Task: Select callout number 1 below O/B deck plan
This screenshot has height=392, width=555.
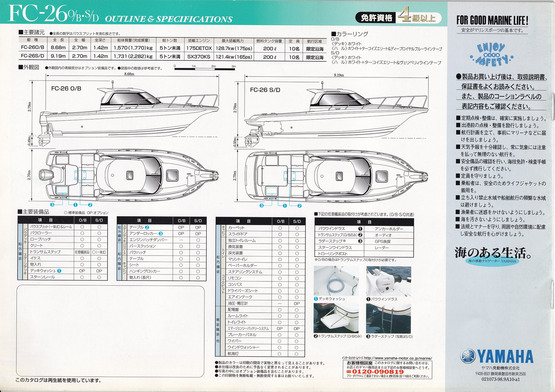Action: point(75,205)
